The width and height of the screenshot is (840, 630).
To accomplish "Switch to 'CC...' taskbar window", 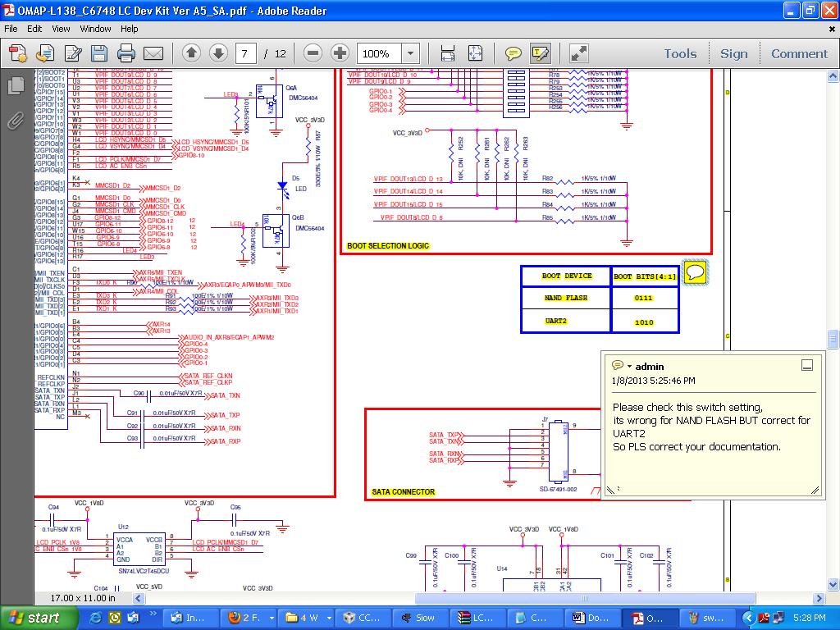I will point(363,618).
